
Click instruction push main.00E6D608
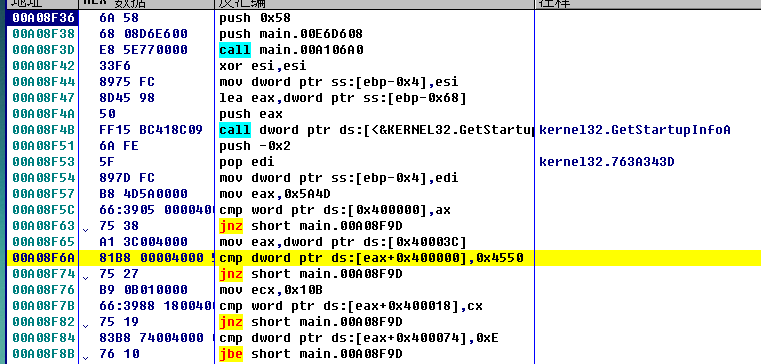point(291,34)
